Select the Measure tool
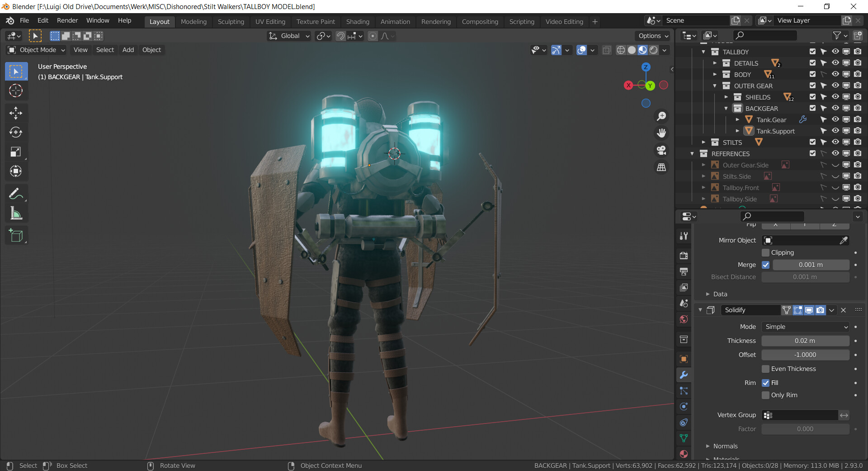The width and height of the screenshot is (868, 471). 16,213
